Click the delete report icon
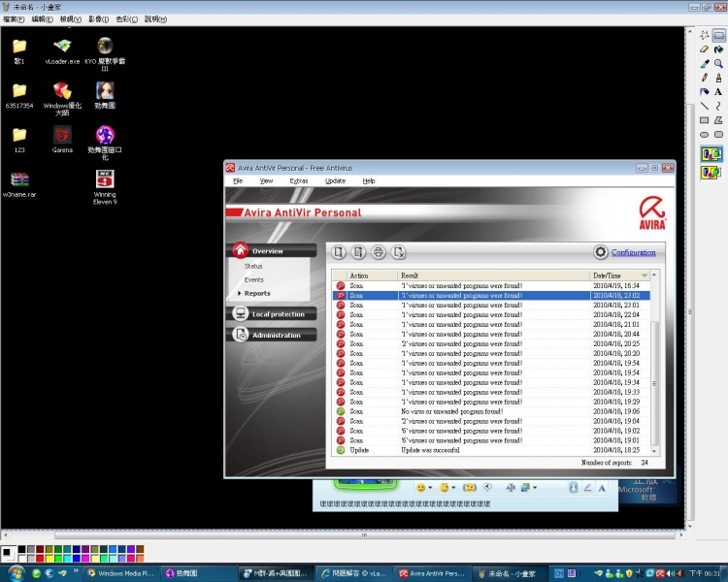Image resolution: width=728 pixels, height=582 pixels. (x=398, y=252)
